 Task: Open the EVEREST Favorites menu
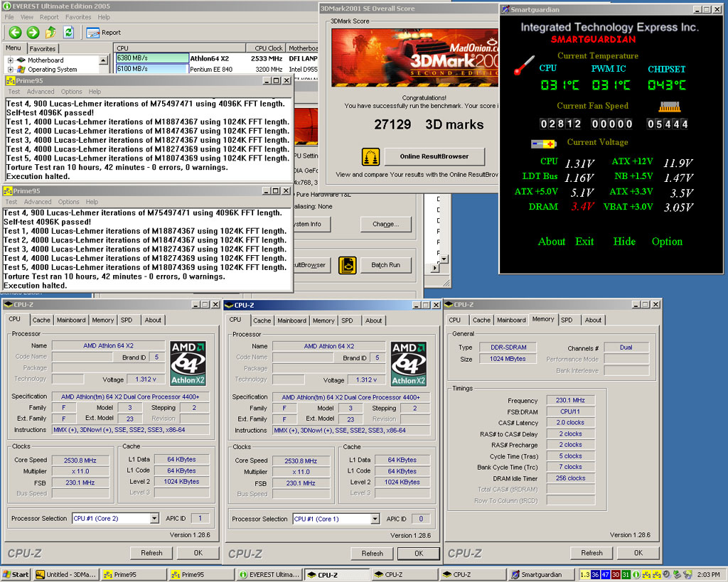78,17
